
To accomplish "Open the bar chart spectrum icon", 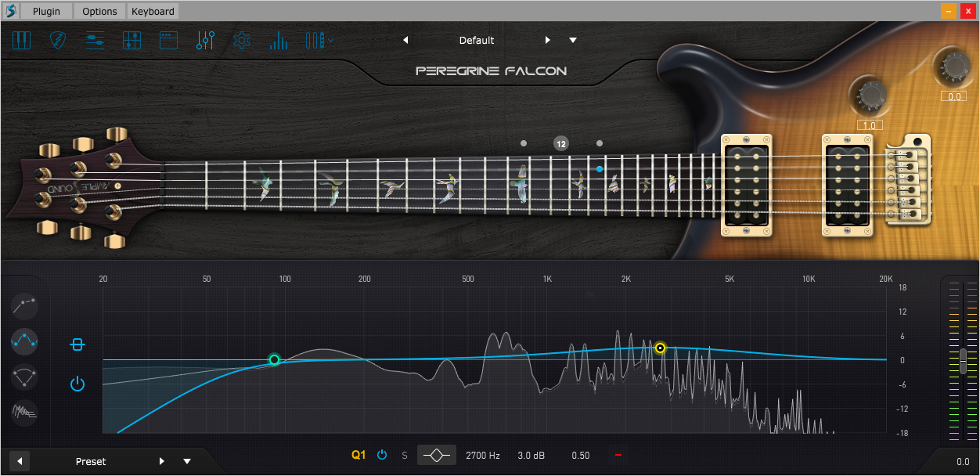I will pyautogui.click(x=279, y=41).
